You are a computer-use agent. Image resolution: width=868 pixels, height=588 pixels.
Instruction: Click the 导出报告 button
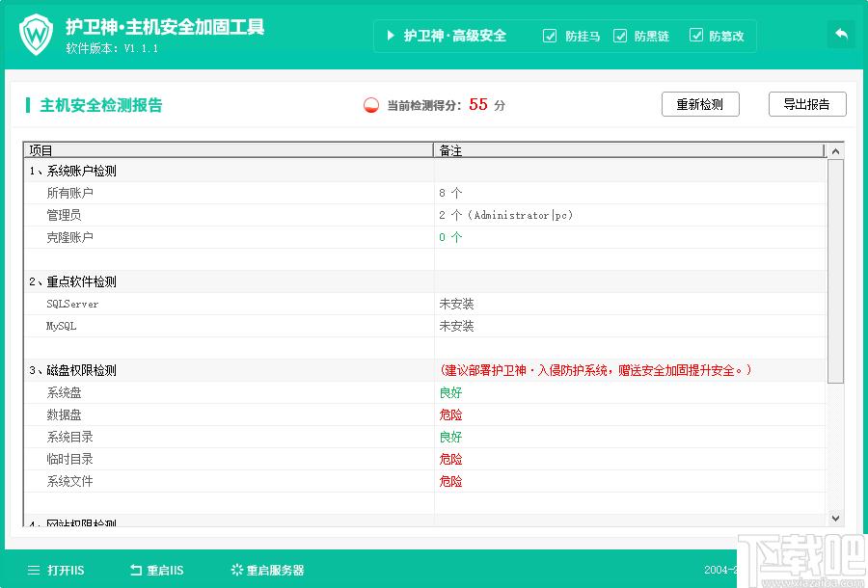[x=807, y=104]
